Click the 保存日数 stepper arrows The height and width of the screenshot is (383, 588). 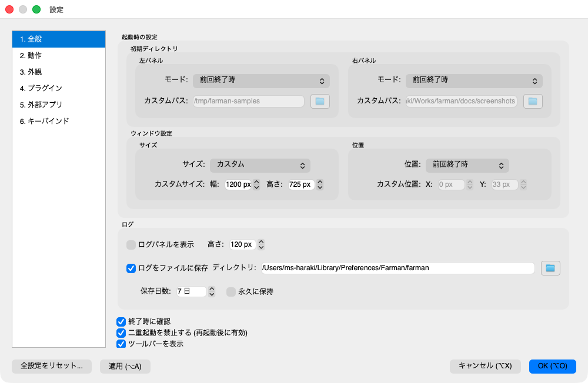click(212, 291)
